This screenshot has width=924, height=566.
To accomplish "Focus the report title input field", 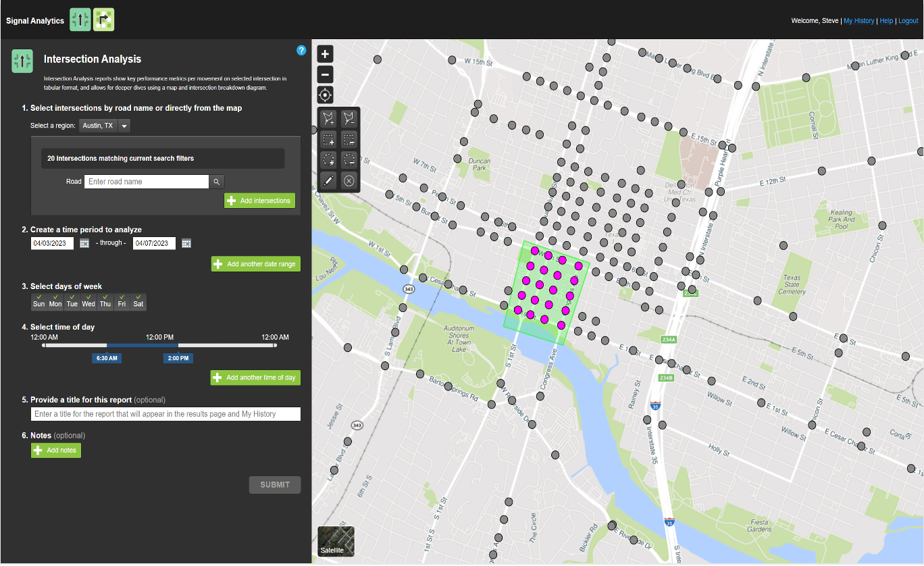I will point(165,414).
